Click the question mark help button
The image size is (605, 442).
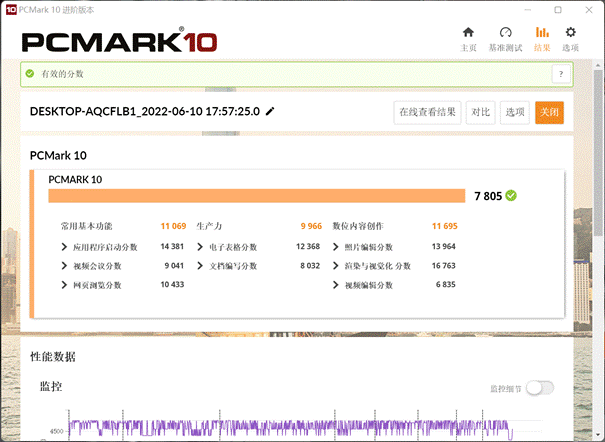[x=561, y=74]
